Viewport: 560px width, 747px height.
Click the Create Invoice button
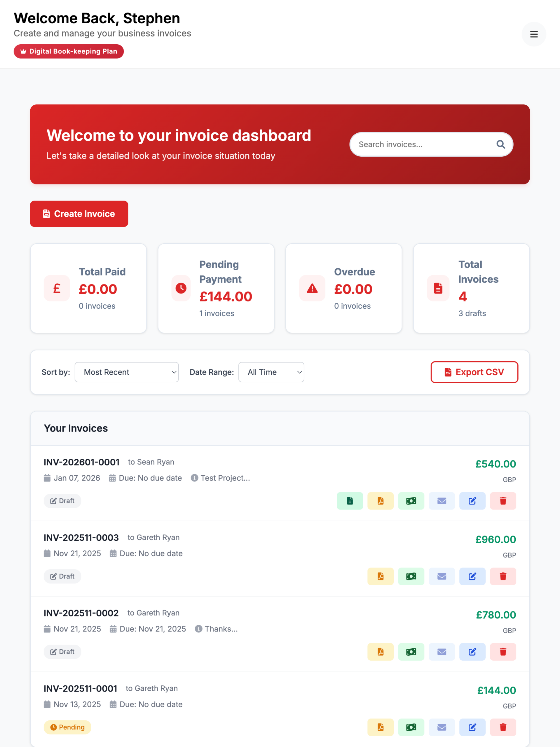pyautogui.click(x=79, y=214)
